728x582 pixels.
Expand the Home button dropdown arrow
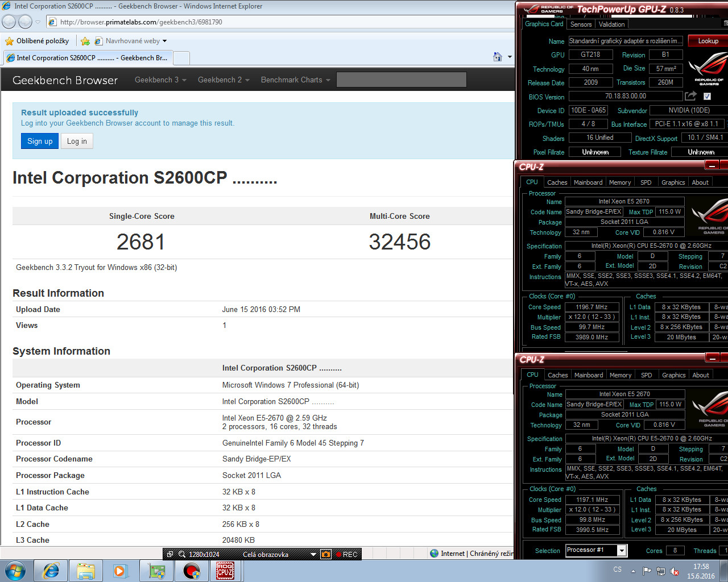pyautogui.click(x=510, y=57)
